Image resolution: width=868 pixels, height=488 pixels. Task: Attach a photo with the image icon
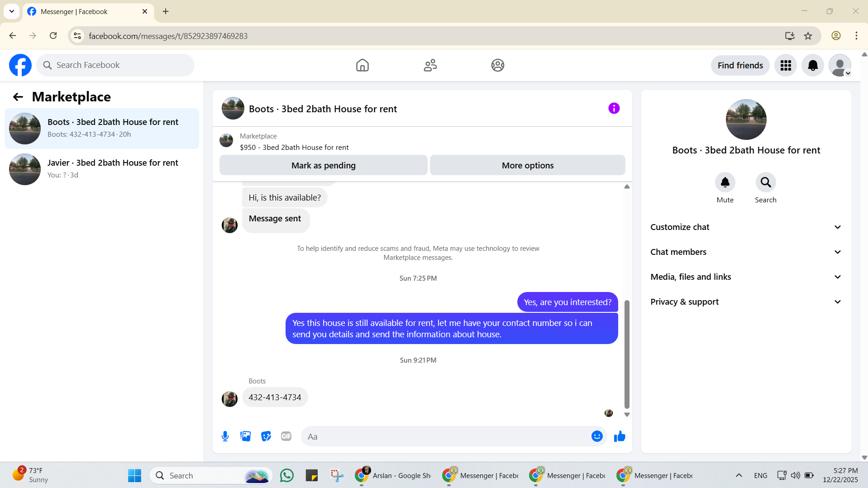point(245,436)
